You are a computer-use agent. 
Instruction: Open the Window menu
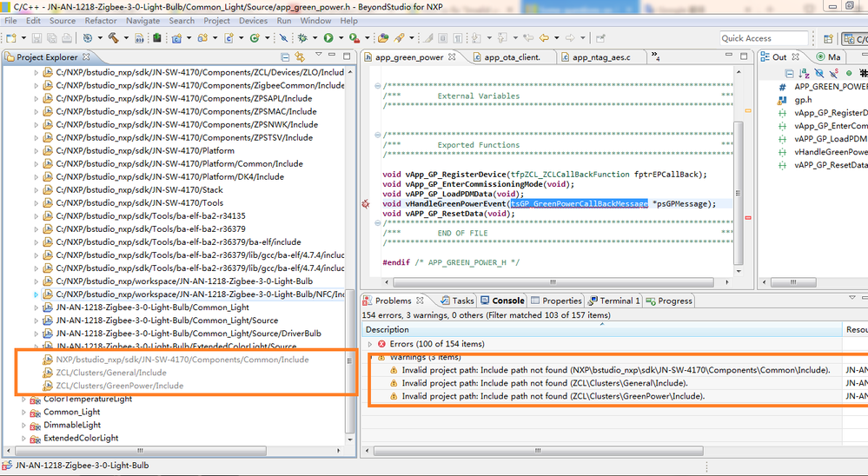tap(315, 21)
